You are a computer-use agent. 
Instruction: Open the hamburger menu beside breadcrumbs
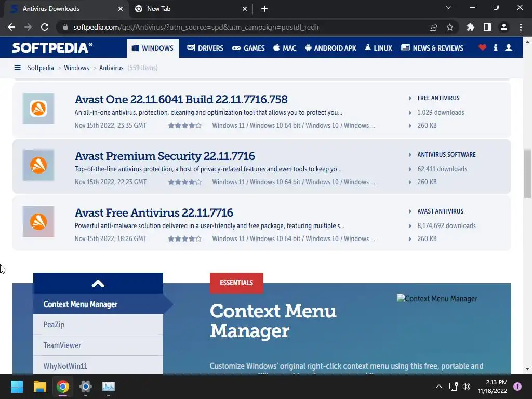[17, 68]
